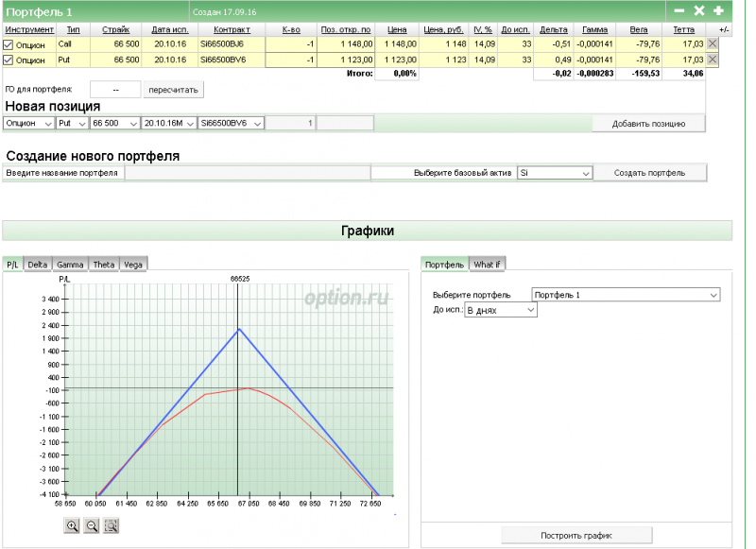Switch to the Theta chart tab
The image size is (756, 549).
(x=104, y=265)
